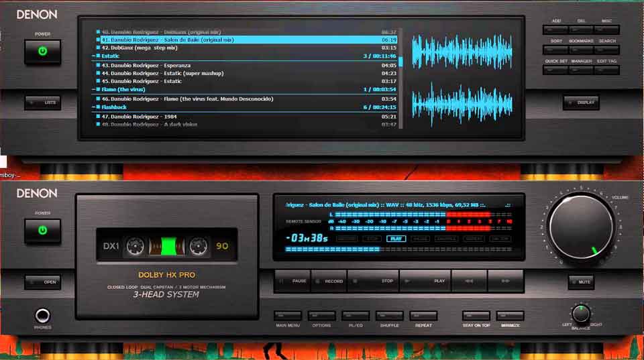Viewport: 644px width, 360px height.
Task: Click the VOLUME knob
Action: pos(581,227)
